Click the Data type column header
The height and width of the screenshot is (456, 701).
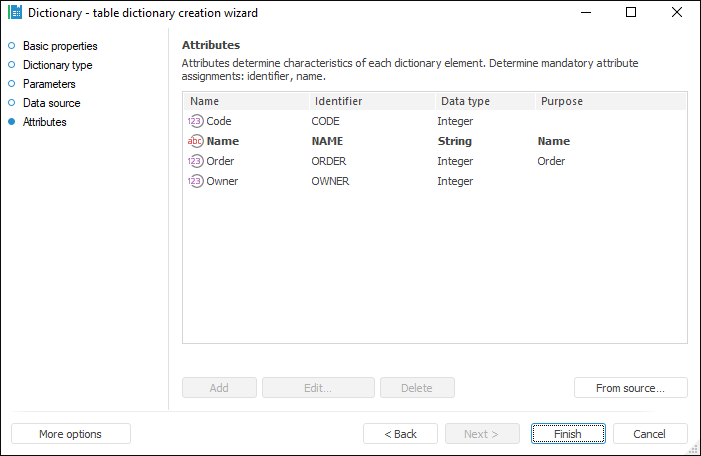tap(484, 101)
